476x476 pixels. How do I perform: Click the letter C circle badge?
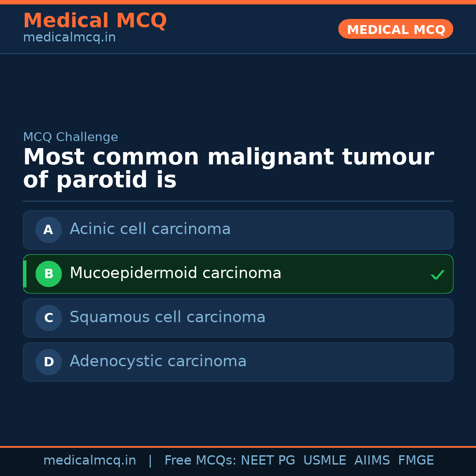[48, 318]
